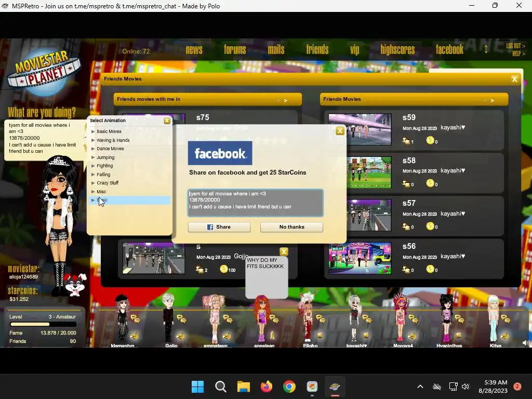Click the gold icon below klementyn's chat icon

point(135,336)
